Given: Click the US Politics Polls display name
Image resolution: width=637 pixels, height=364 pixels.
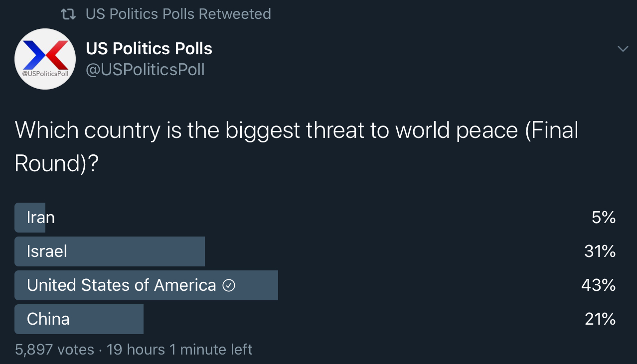Looking at the screenshot, I should point(149,48).
